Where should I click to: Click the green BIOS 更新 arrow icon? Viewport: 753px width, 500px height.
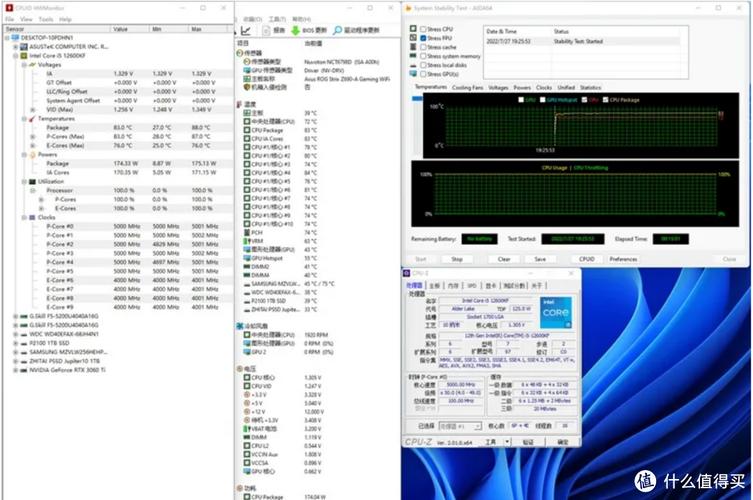pos(295,30)
